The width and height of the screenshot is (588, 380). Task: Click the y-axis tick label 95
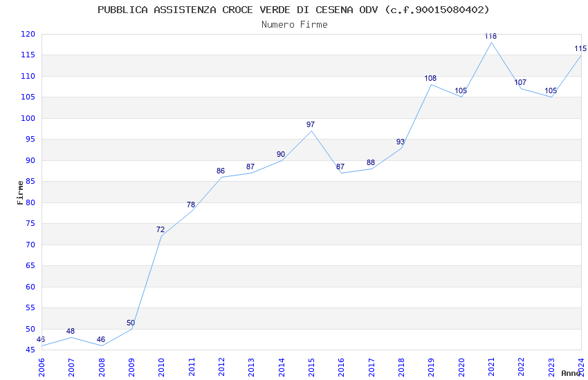pyautogui.click(x=30, y=140)
